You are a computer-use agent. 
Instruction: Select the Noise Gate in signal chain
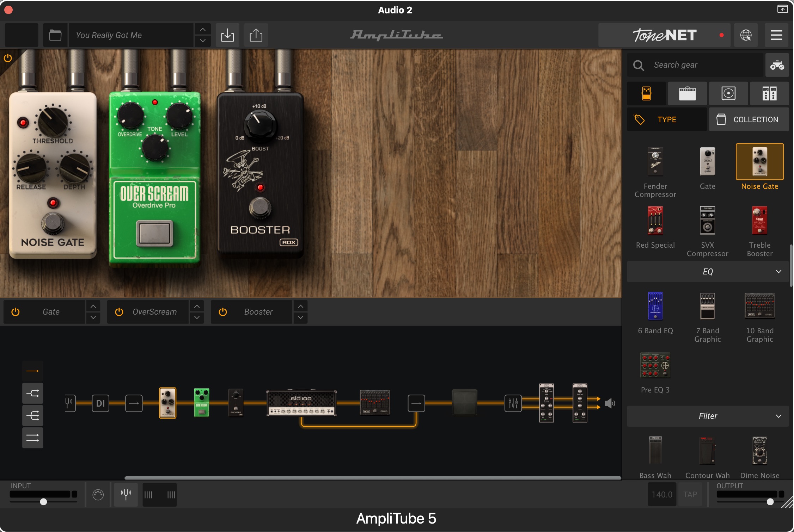point(168,403)
